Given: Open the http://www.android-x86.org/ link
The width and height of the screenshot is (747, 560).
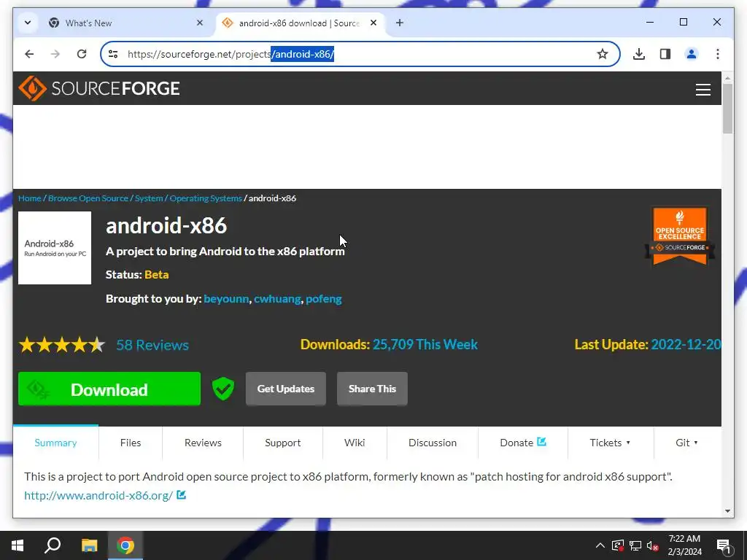Looking at the screenshot, I should (x=98, y=495).
